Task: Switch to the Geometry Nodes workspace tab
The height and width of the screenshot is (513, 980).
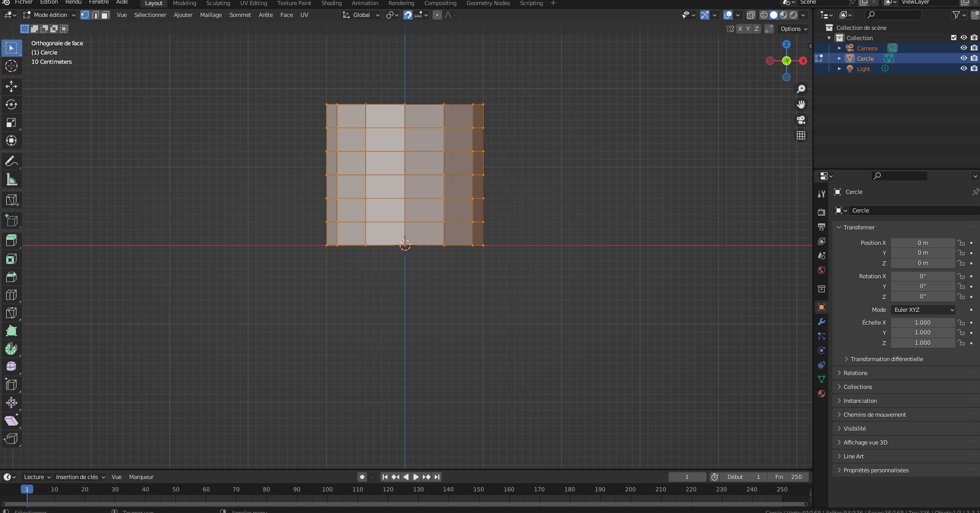Action: pyautogui.click(x=488, y=3)
